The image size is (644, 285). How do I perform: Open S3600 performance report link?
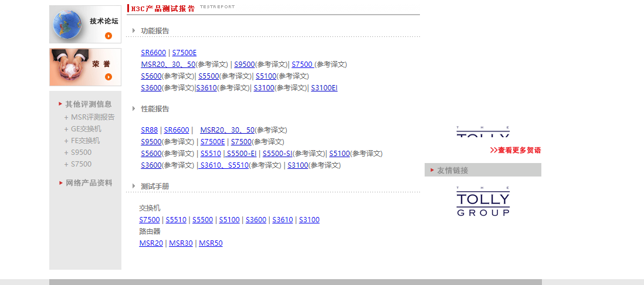(x=151, y=165)
